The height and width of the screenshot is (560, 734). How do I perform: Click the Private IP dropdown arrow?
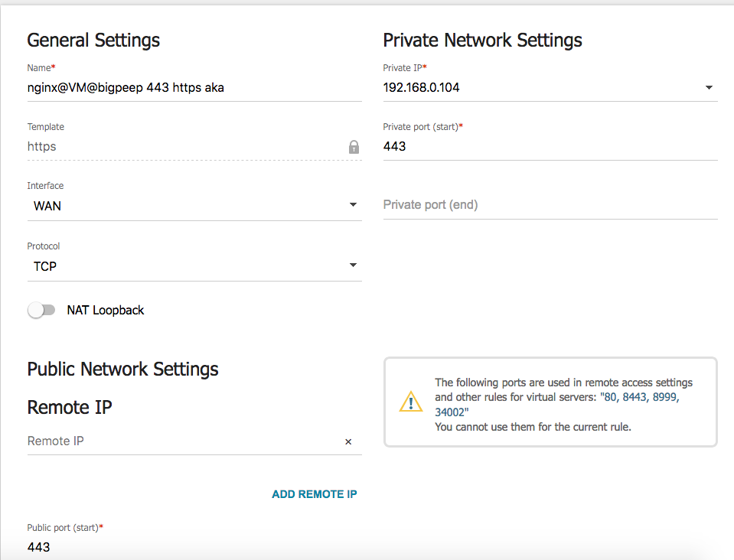[709, 88]
